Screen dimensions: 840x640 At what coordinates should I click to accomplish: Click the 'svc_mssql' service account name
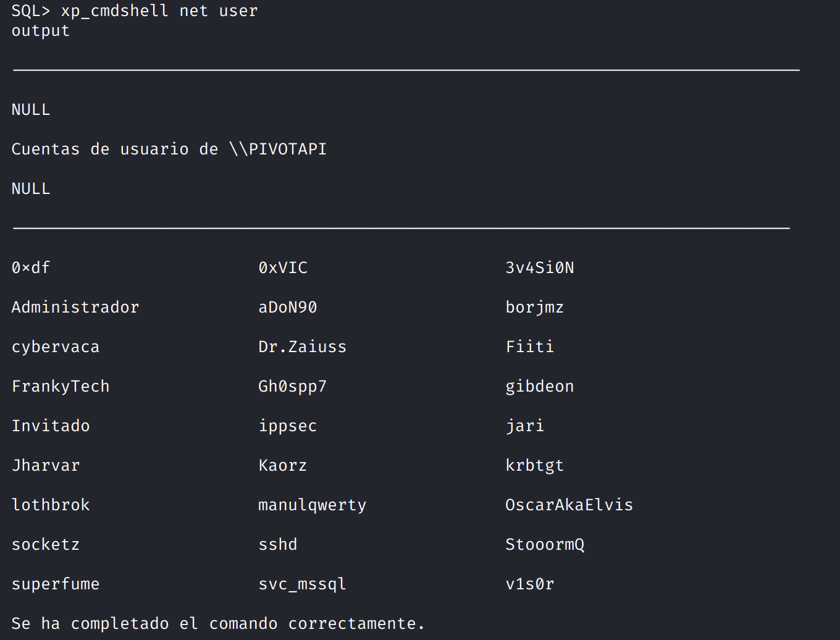pos(302,584)
